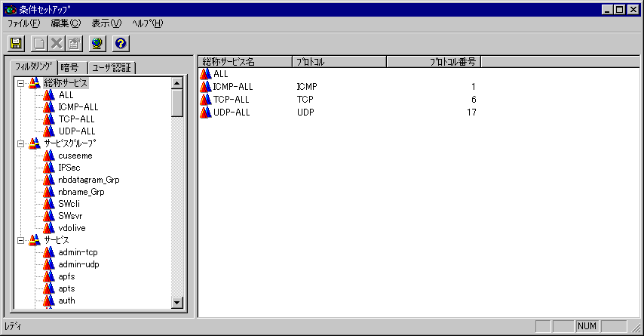Click protocol number 6 cell
The height and width of the screenshot is (336, 644).
tap(474, 100)
